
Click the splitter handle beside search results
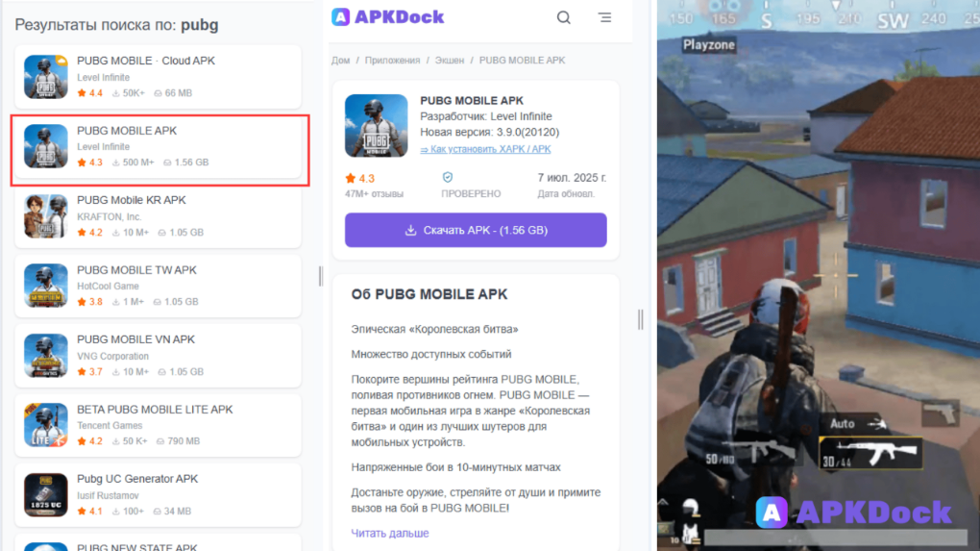point(321,276)
